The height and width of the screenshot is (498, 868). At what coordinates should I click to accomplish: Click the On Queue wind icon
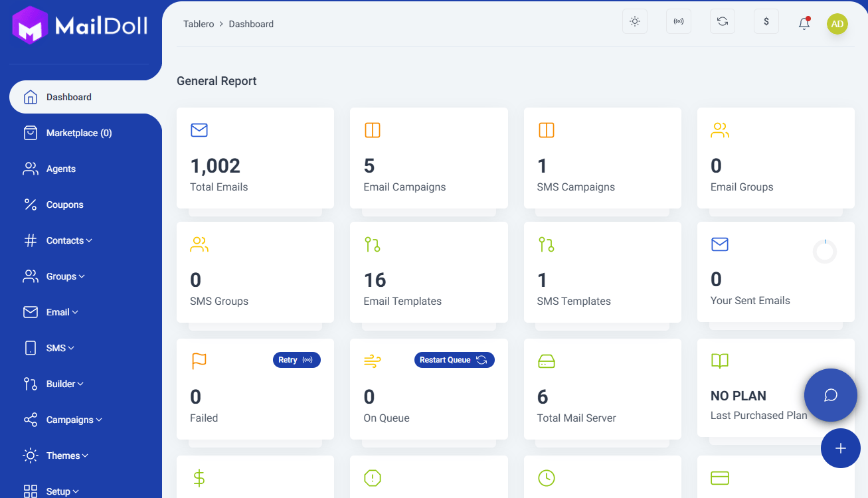(373, 361)
